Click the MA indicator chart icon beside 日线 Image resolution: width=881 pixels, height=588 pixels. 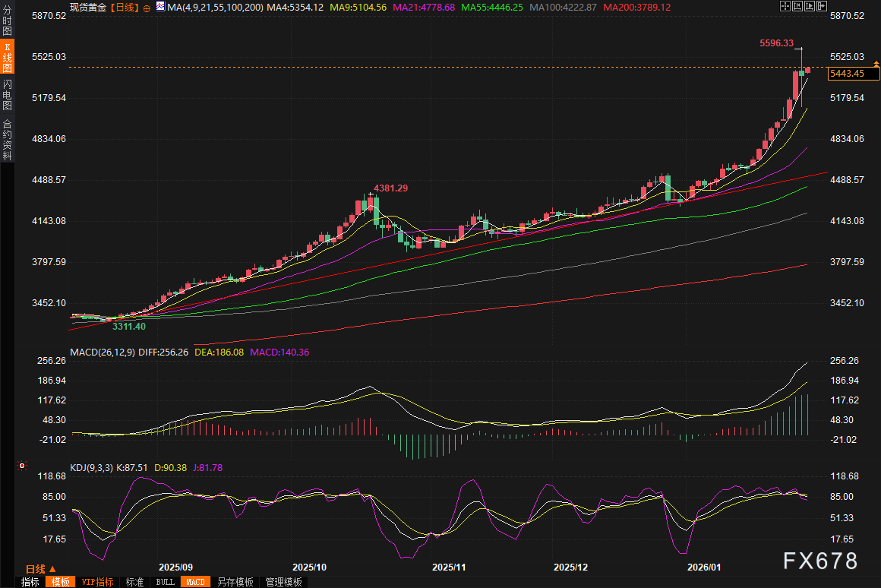click(159, 7)
